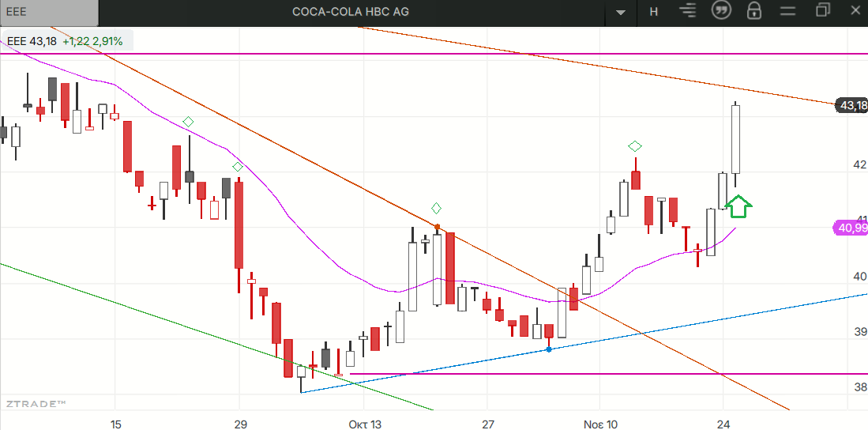Click the diamond marker near 29 date

point(237,167)
